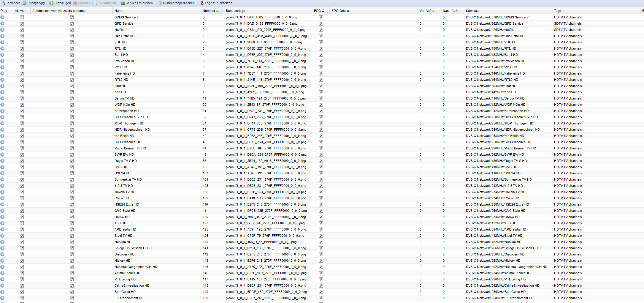Play the GFD Service channel
The image size is (644, 303).
2,23
